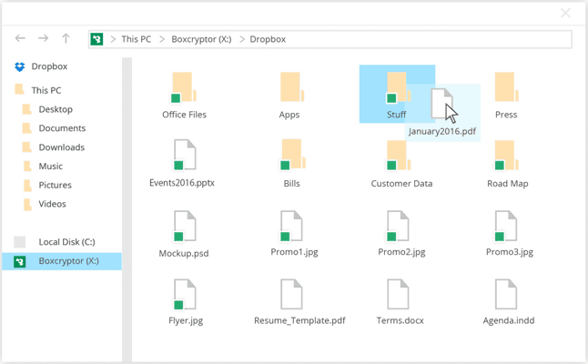Viewport: 588px width, 364px height.
Task: Select the Resume_Template.pdf file
Action: [x=291, y=296]
